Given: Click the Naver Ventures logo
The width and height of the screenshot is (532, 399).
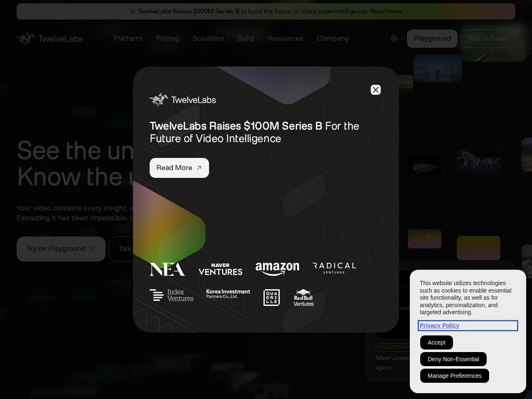Looking at the screenshot, I should coord(221,269).
